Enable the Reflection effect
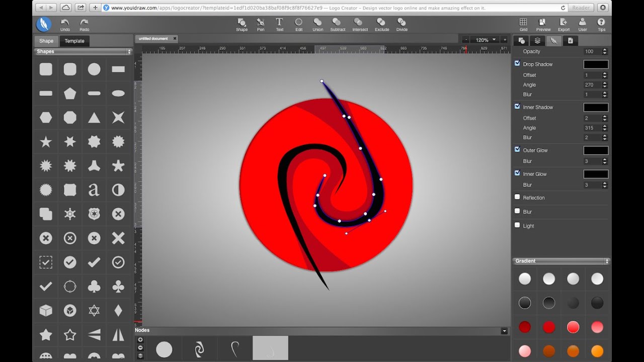The width and height of the screenshot is (644, 362). (x=517, y=197)
